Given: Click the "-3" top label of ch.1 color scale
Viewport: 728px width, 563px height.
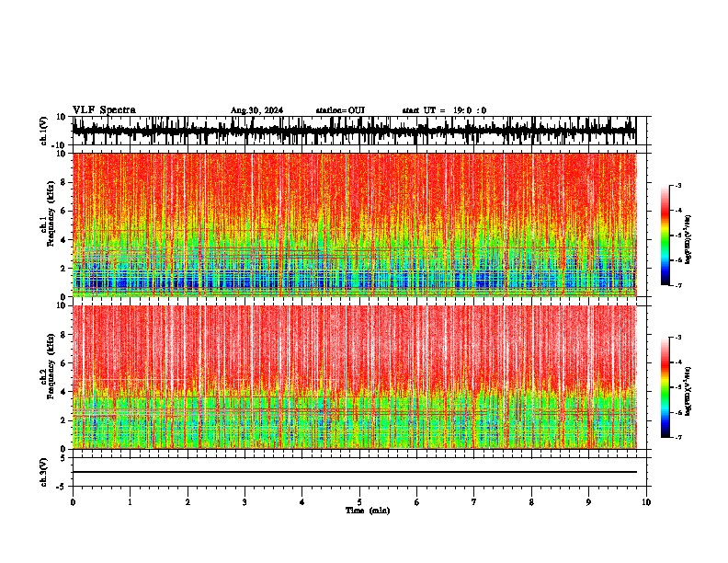Looking at the screenshot, I should (x=677, y=185).
